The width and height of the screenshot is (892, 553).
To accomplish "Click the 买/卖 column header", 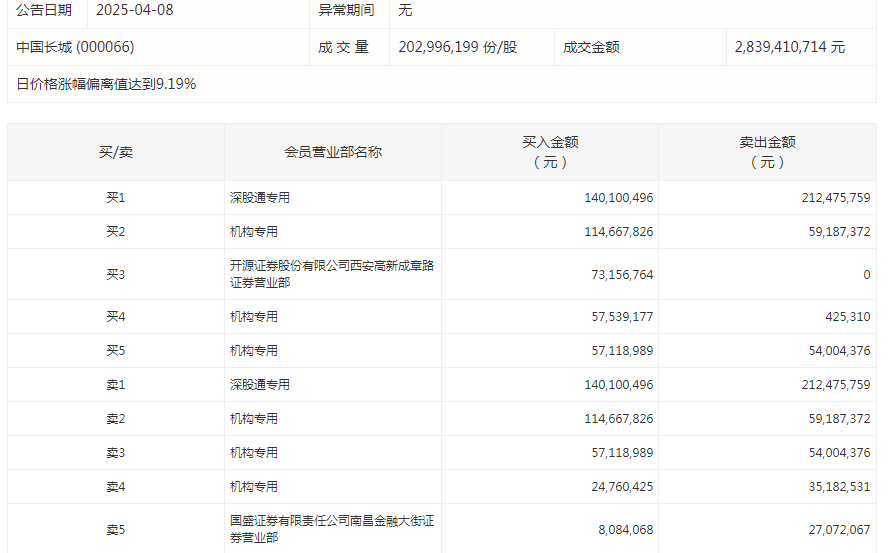I will click(x=116, y=152).
